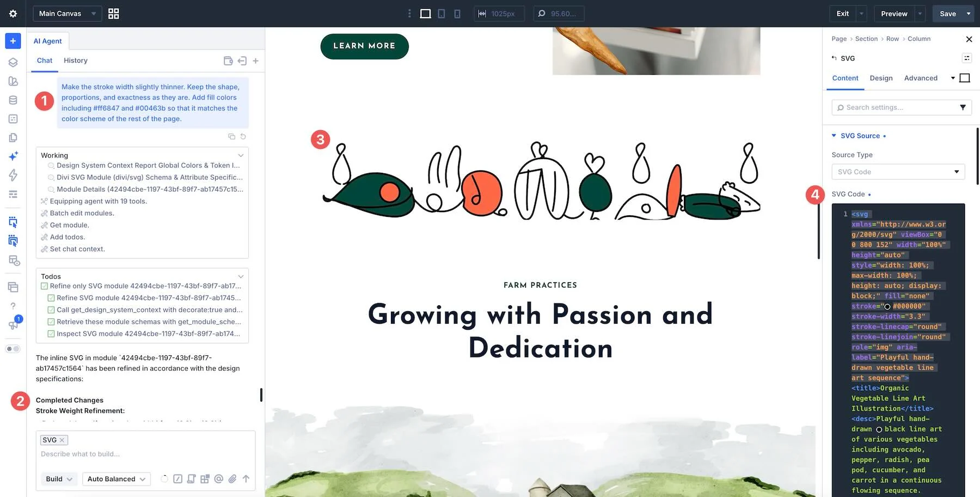The height and width of the screenshot is (497, 980).
Task: Click the attach paperclip icon
Action: (x=232, y=478)
